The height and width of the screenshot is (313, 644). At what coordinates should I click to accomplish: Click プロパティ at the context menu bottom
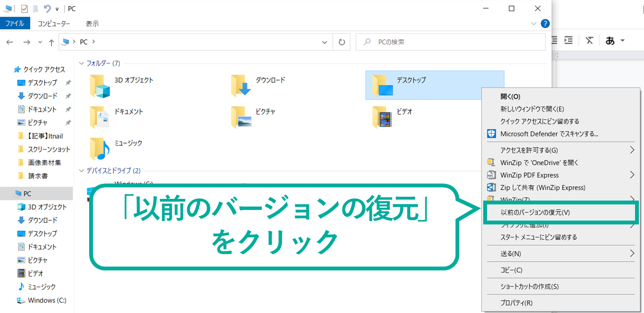516,303
